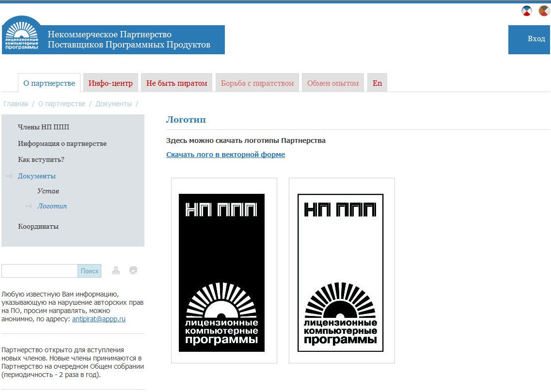This screenshot has height=392, width=551.
Task: Open the Не быть пиратом tab
Action: [177, 83]
